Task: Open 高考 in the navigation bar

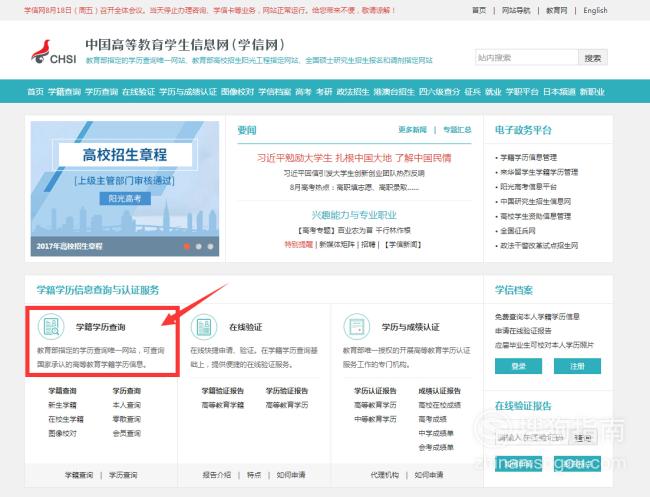Action: (303, 92)
